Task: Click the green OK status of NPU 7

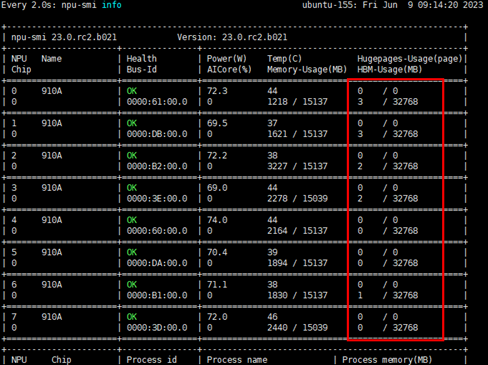Action: pyautogui.click(x=132, y=317)
